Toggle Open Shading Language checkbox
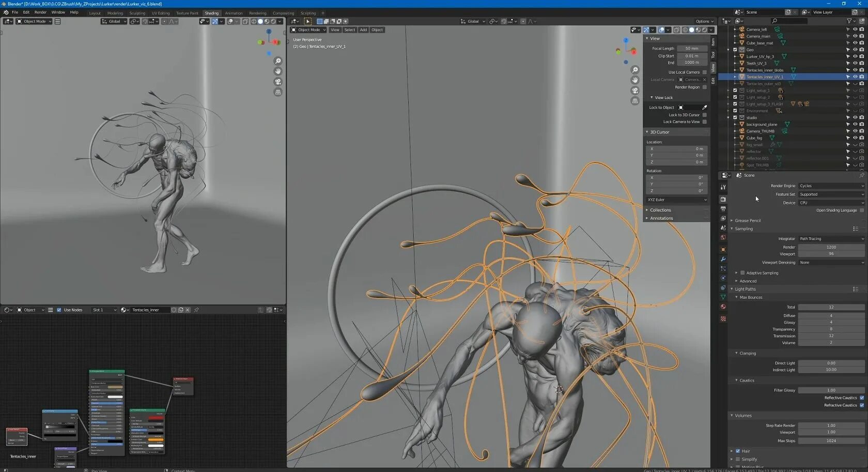868x472 pixels. 862,210
